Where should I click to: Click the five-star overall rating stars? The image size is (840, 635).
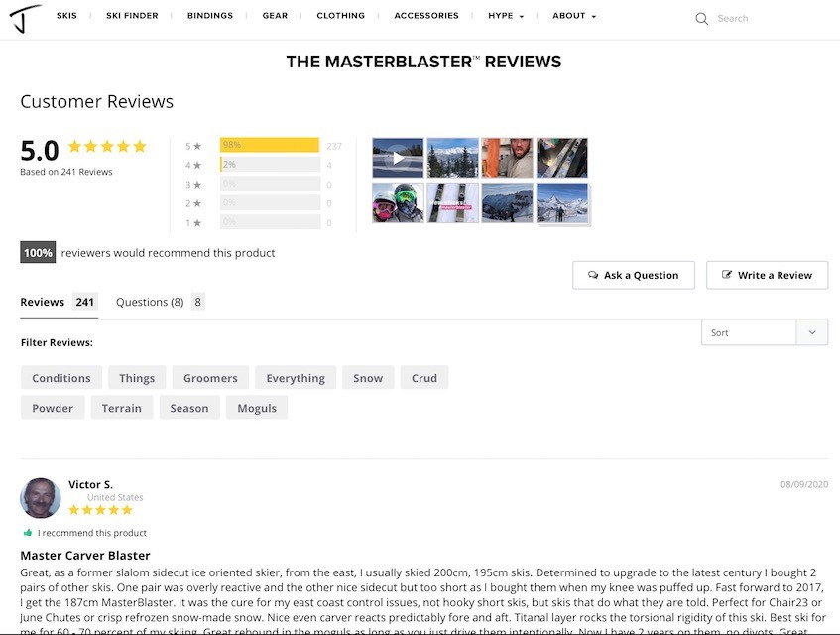point(107,146)
